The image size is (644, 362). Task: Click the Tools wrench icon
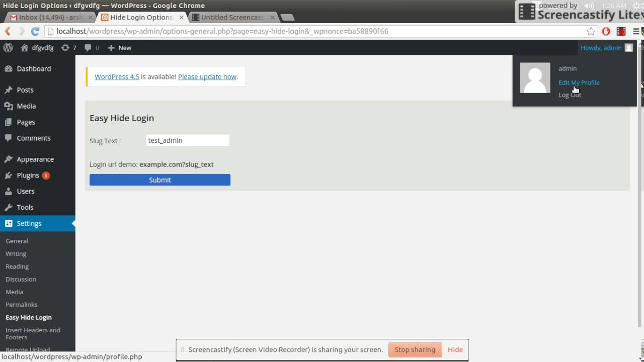[x=9, y=208]
